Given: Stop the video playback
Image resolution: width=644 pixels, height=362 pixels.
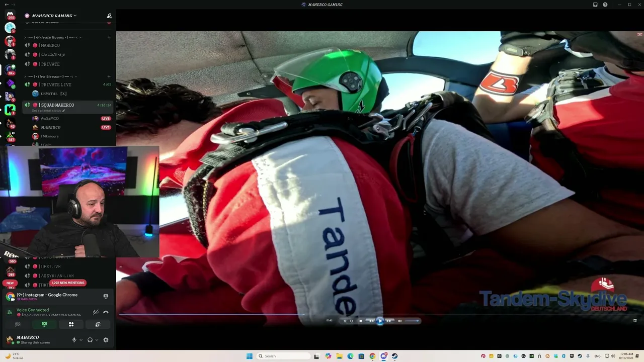Looking at the screenshot, I should coord(360,321).
